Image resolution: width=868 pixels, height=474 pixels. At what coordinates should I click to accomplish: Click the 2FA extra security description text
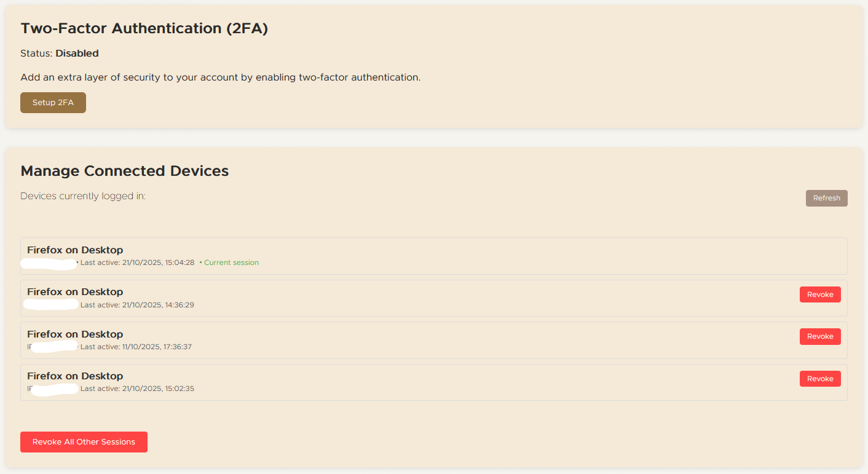coord(220,77)
